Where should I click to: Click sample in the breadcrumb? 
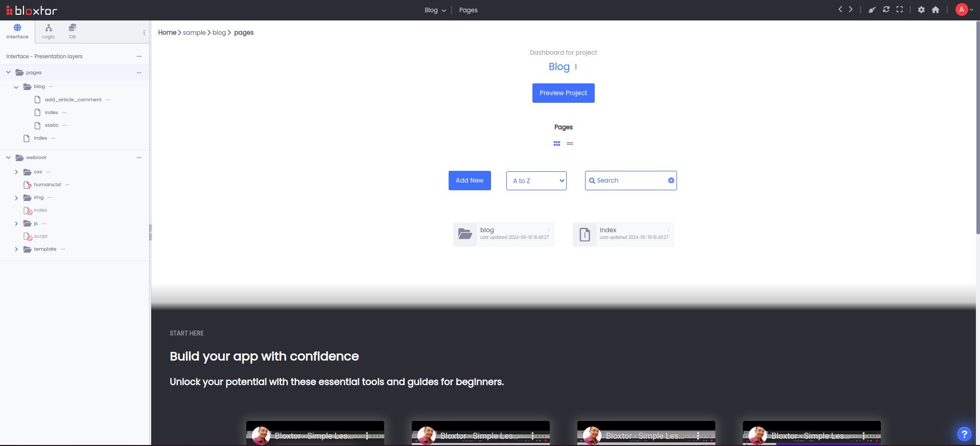194,32
